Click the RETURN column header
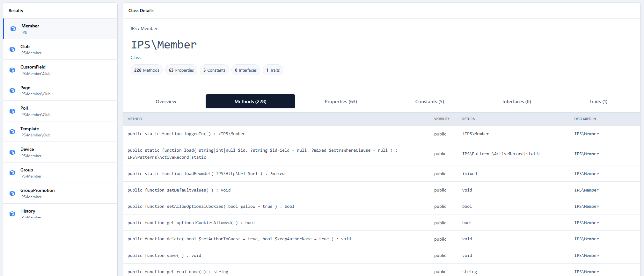 coord(469,119)
